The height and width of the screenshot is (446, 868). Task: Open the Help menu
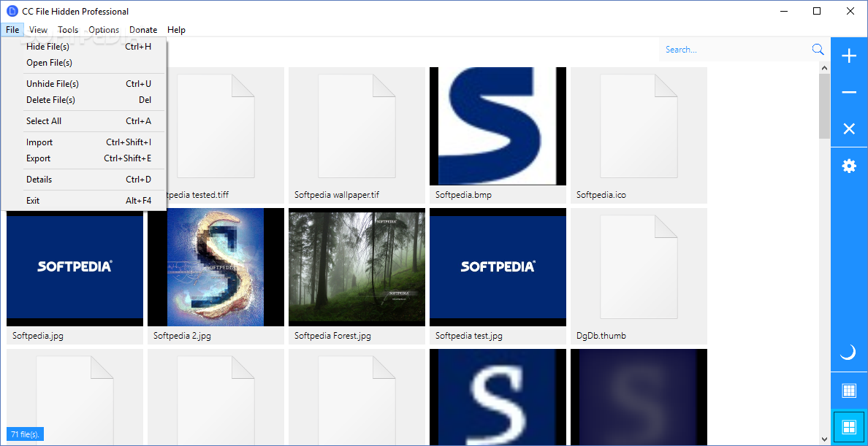(177, 30)
